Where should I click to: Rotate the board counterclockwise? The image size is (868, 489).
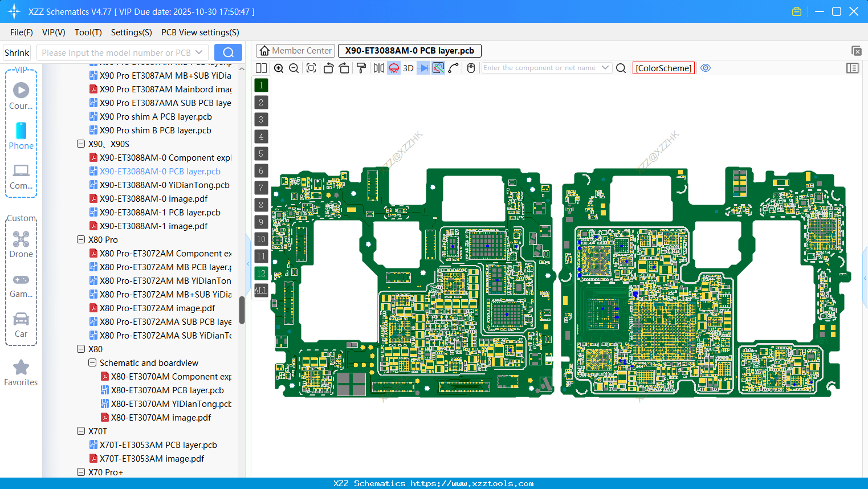[x=328, y=68]
